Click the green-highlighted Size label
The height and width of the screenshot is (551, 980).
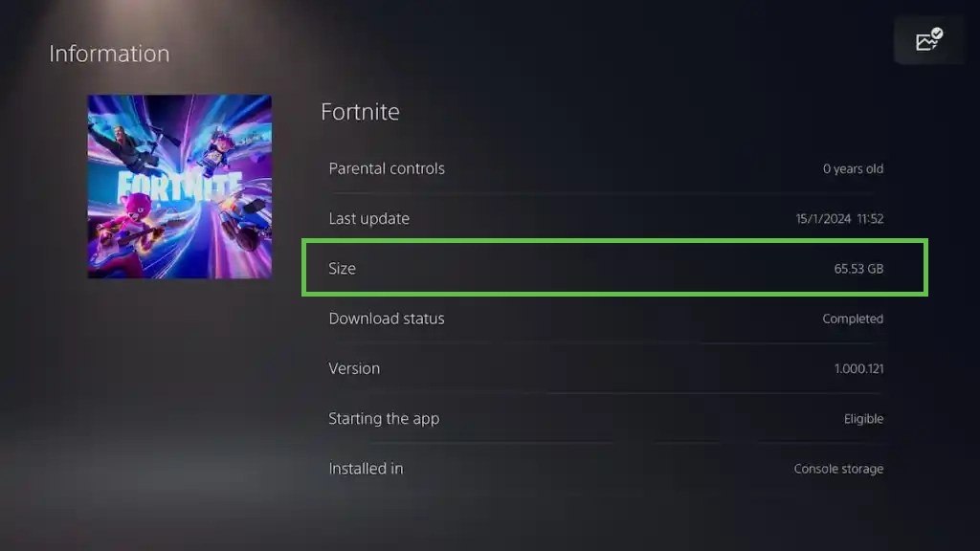point(342,269)
